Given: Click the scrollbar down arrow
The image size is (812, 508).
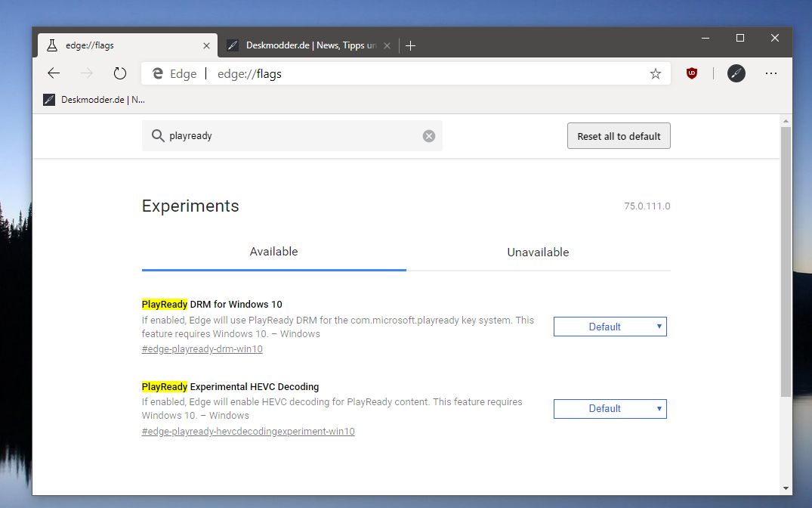Looking at the screenshot, I should point(786,488).
